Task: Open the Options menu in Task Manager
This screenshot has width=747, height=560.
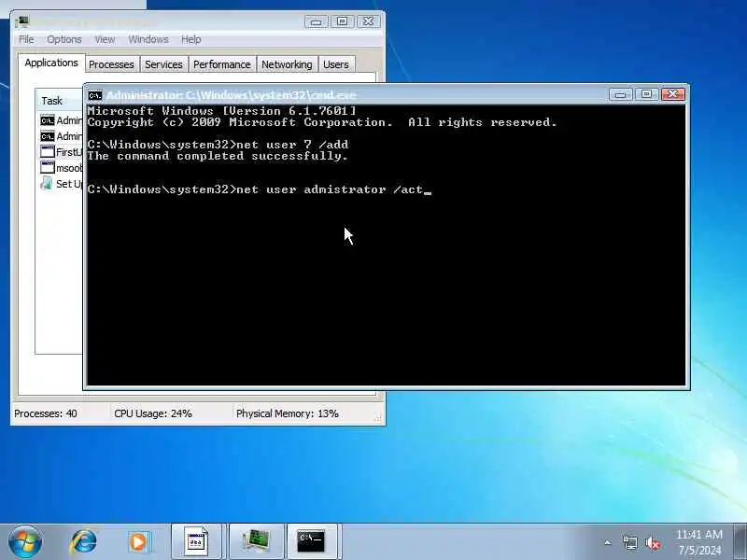Action: tap(63, 39)
